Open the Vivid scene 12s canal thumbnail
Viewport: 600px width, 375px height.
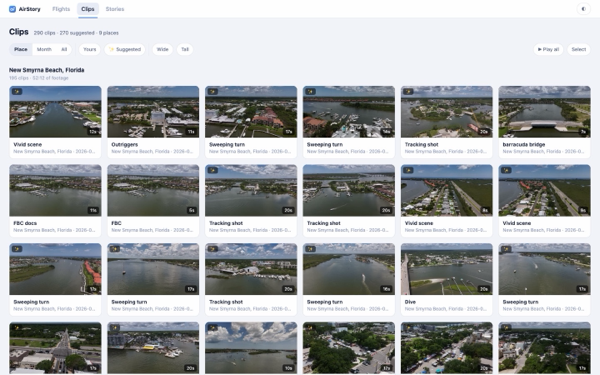(55, 112)
